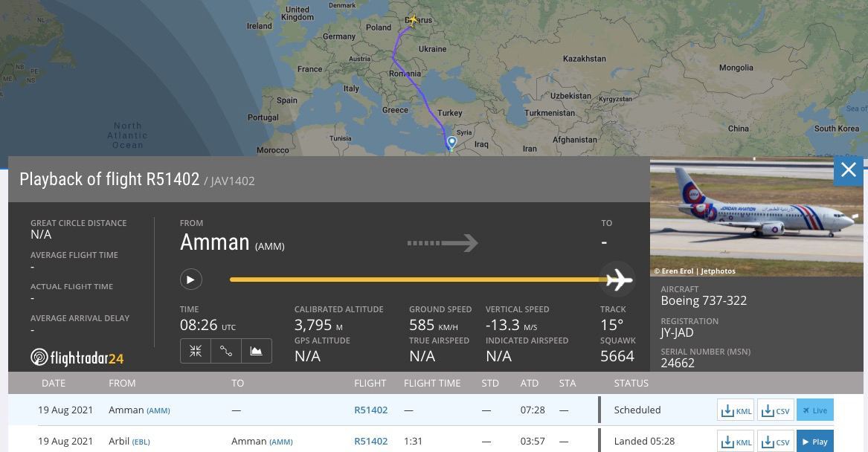Viewport: 868px width, 452px height.
Task: Click the center-on-aircraft arrows icon
Action: click(x=196, y=351)
